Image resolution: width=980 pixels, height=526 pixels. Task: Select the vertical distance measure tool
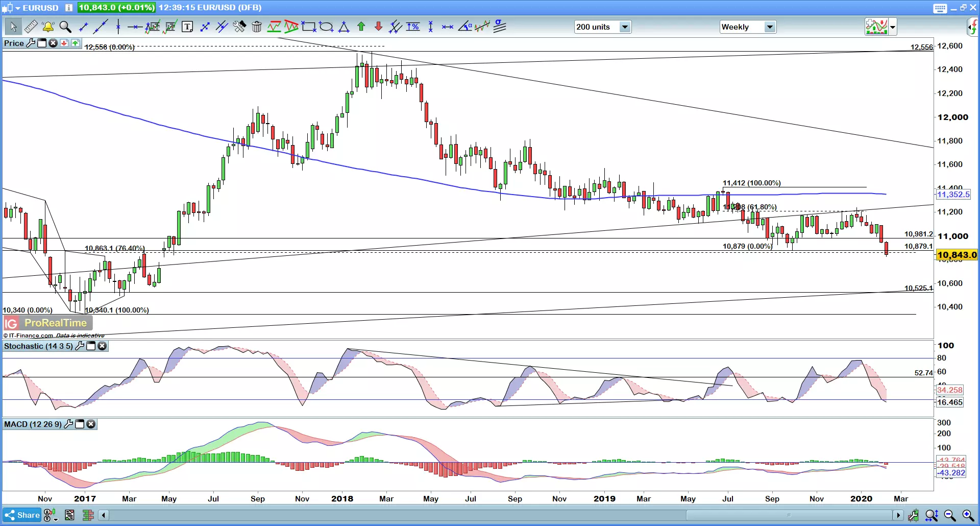(431, 27)
